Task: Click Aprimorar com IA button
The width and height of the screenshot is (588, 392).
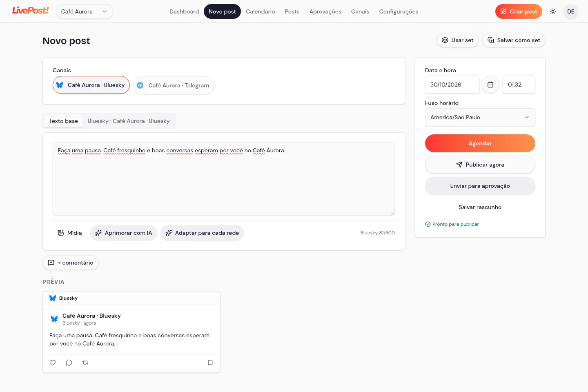Action: pos(124,233)
